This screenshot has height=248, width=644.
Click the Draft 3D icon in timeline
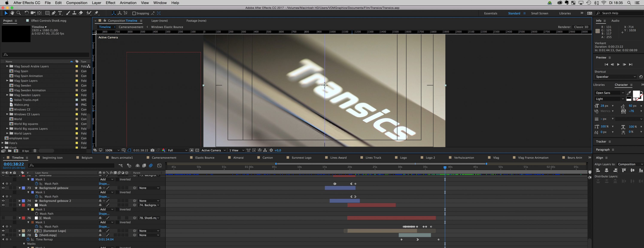(129, 165)
